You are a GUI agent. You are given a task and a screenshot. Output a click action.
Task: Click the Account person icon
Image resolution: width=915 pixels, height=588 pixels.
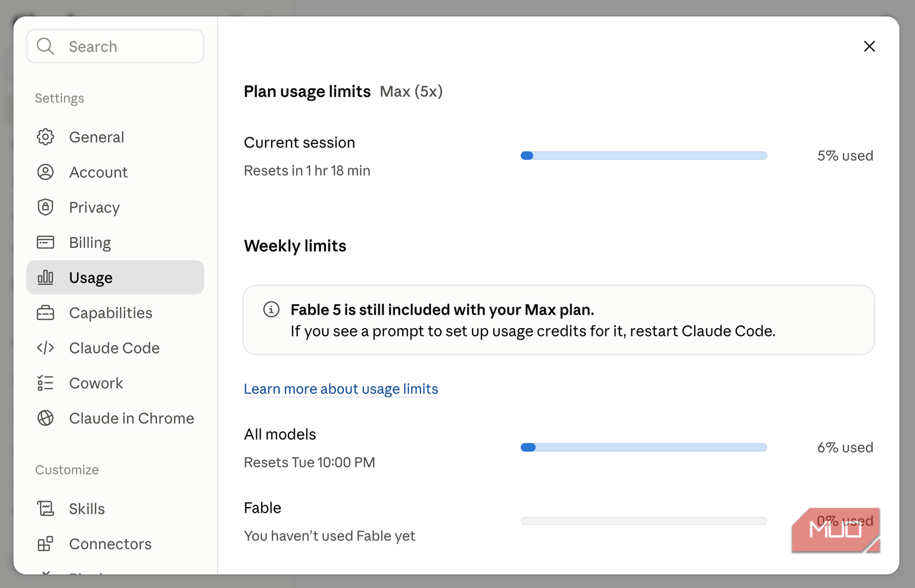coord(45,172)
